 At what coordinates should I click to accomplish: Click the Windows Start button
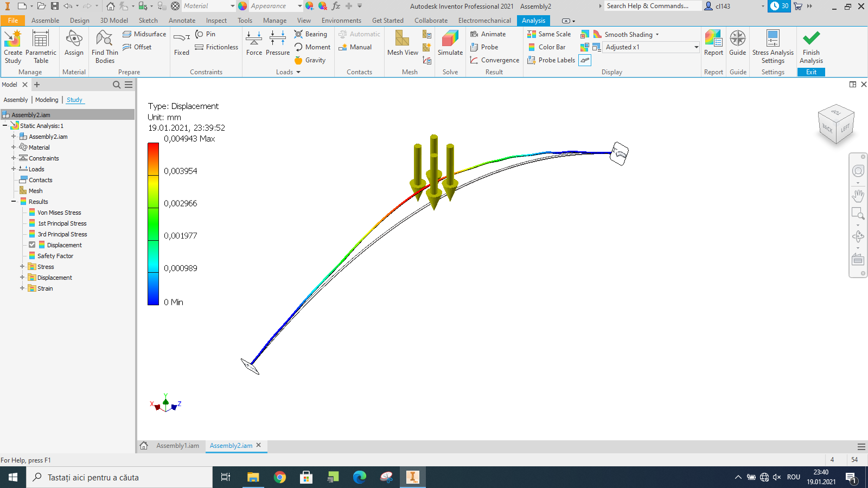[x=13, y=477]
